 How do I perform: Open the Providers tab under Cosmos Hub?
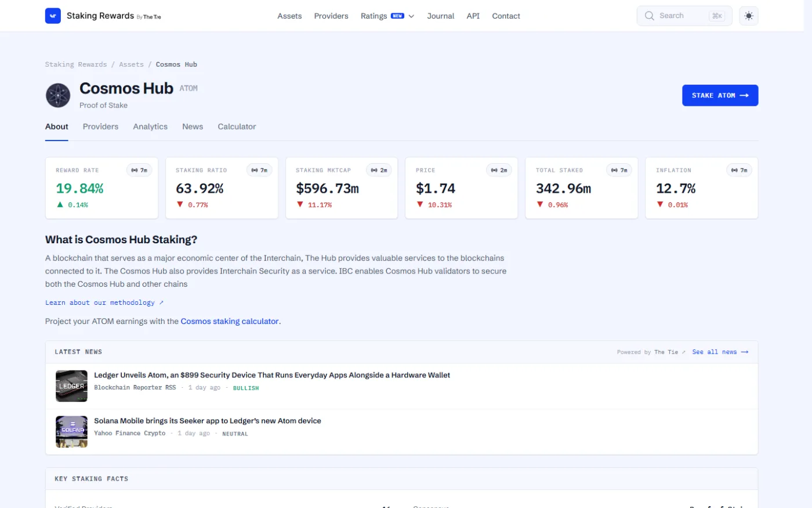(x=100, y=127)
